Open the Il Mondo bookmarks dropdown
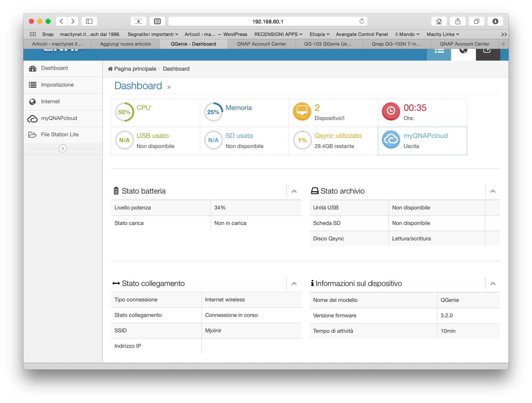This screenshot has width=532, height=403. (407, 34)
